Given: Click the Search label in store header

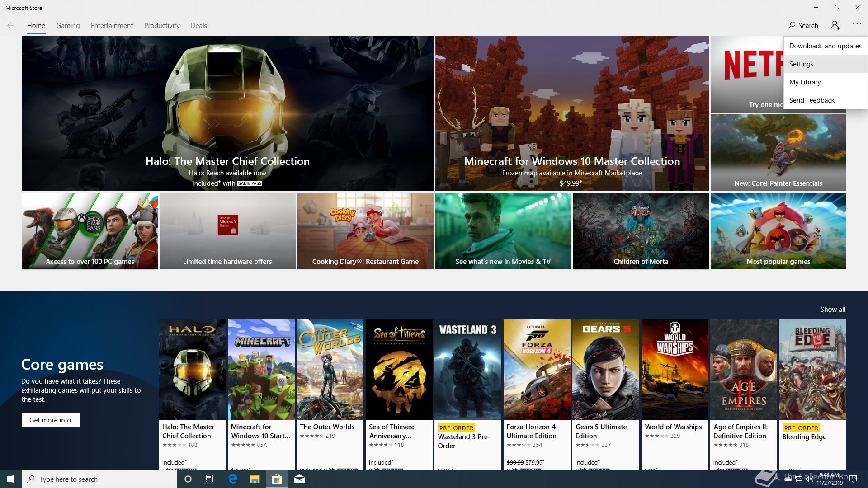Looking at the screenshot, I should 808,26.
